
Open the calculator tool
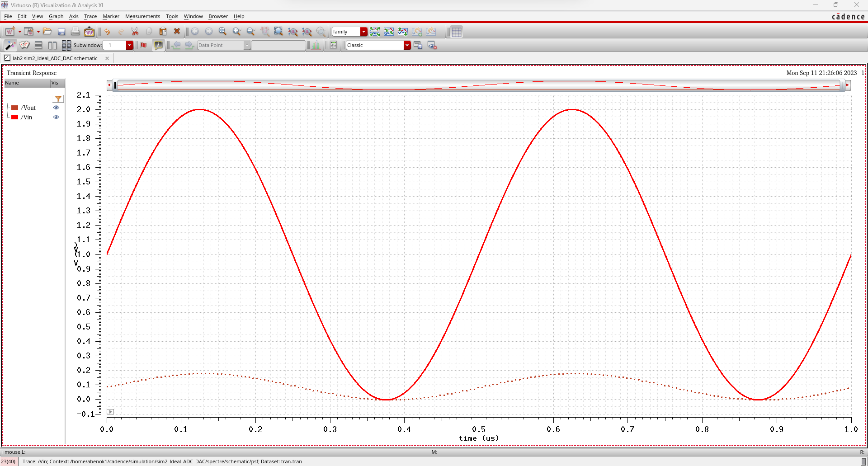pyautogui.click(x=334, y=45)
